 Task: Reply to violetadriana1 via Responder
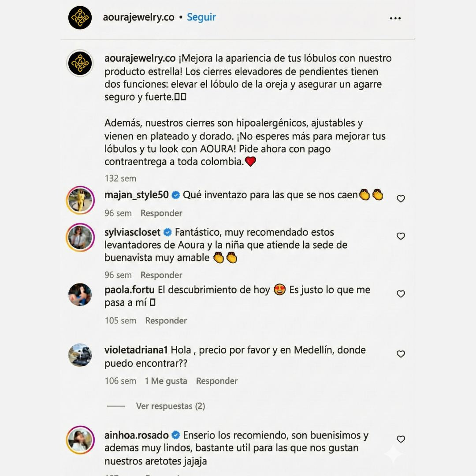tap(217, 381)
